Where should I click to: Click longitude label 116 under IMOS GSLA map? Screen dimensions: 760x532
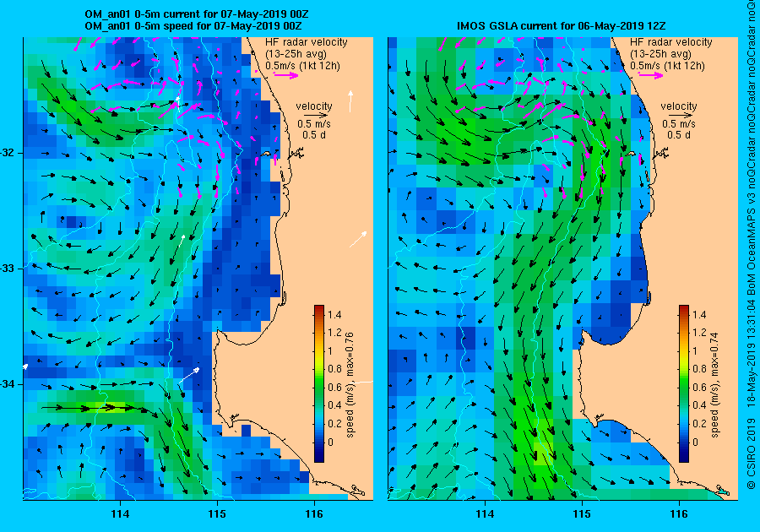(x=679, y=514)
